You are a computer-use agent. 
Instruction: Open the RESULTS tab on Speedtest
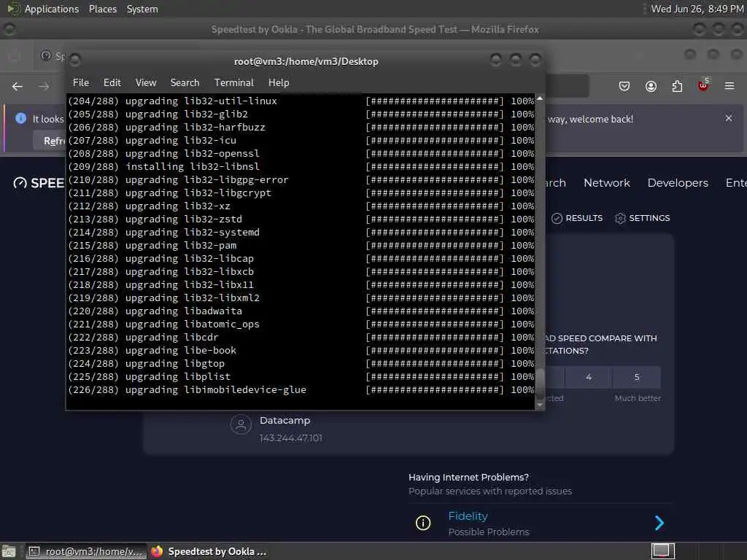coord(577,218)
